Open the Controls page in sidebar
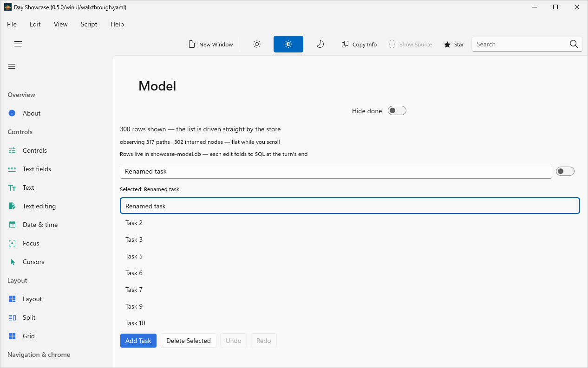This screenshot has height=368, width=588. [56, 150]
